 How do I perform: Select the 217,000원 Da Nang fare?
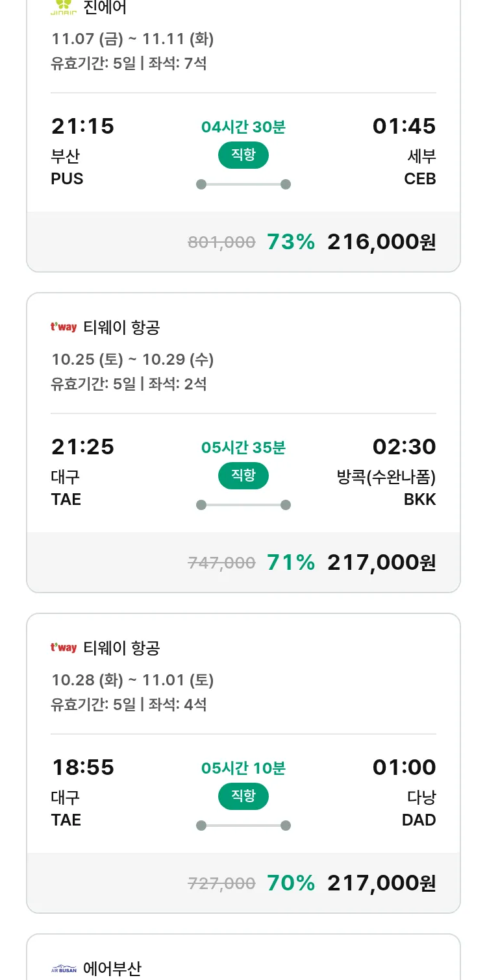pos(381,883)
